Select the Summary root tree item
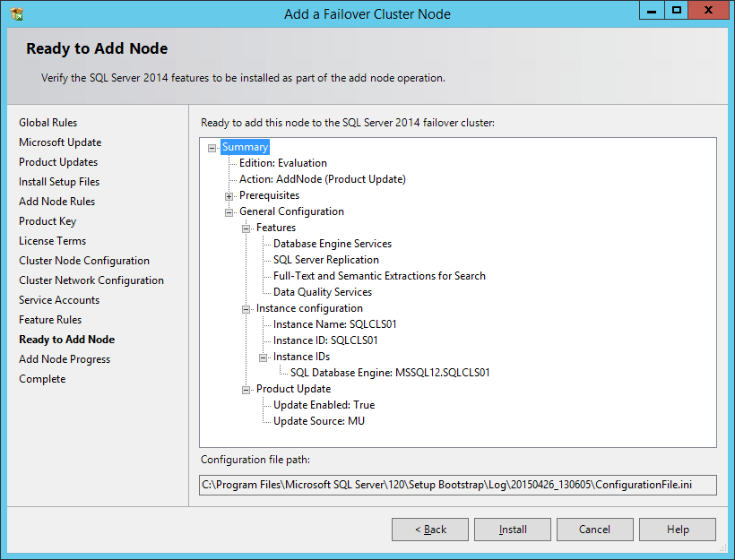Screen dimensions: 735x560 tap(245, 147)
